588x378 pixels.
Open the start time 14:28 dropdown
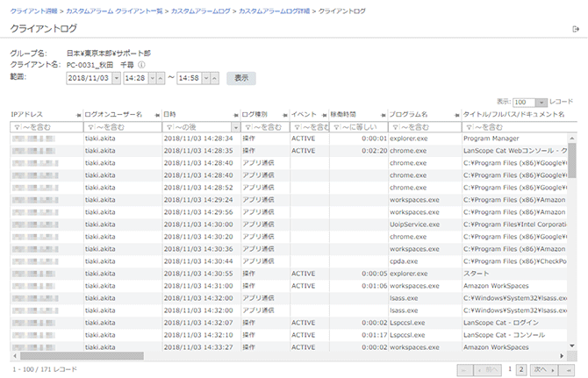point(151,78)
